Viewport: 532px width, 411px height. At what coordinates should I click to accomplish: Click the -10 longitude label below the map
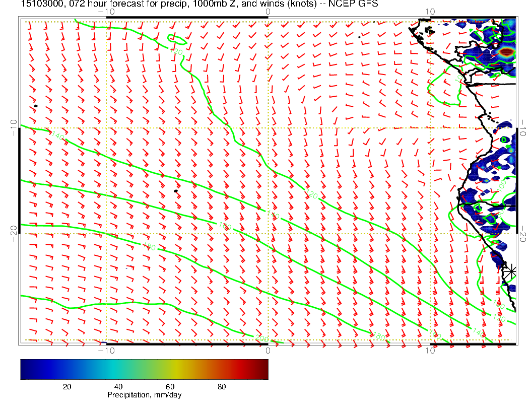coord(104,351)
